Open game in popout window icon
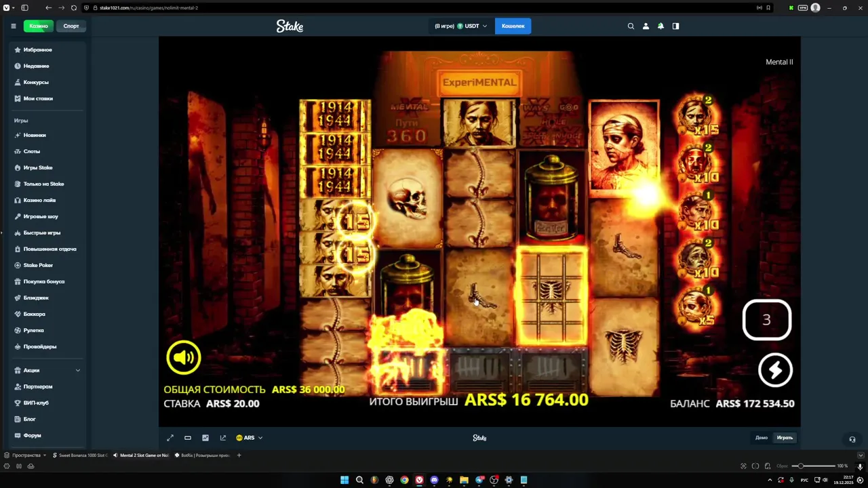868x488 pixels. coord(223,438)
